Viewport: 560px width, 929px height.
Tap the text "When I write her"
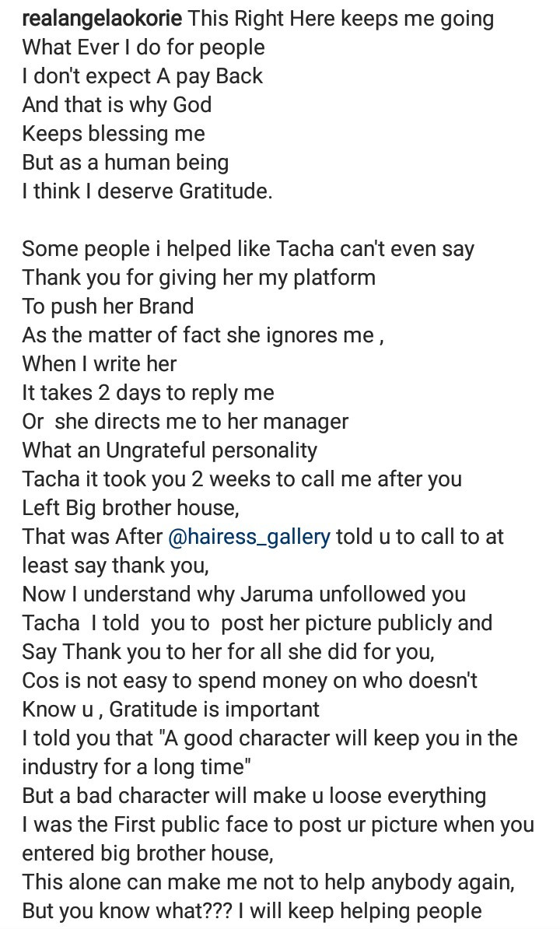point(100,364)
